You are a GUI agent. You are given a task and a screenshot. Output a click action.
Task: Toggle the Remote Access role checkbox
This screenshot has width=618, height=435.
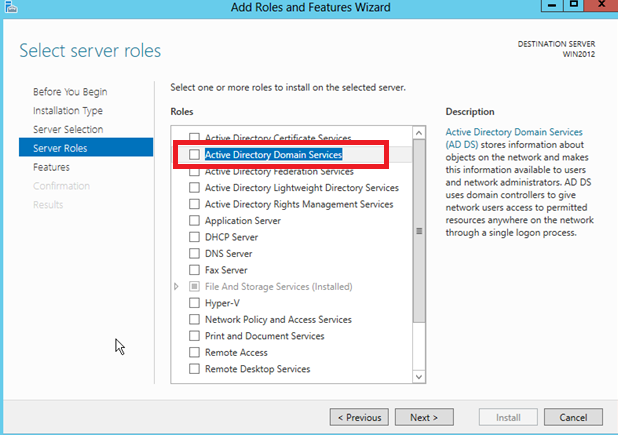pyautogui.click(x=195, y=352)
